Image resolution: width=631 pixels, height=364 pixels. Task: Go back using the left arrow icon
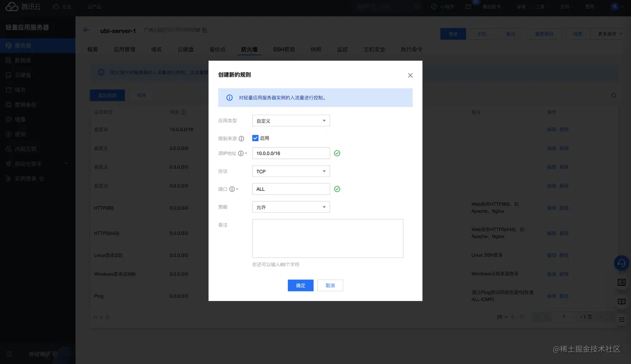point(86,30)
